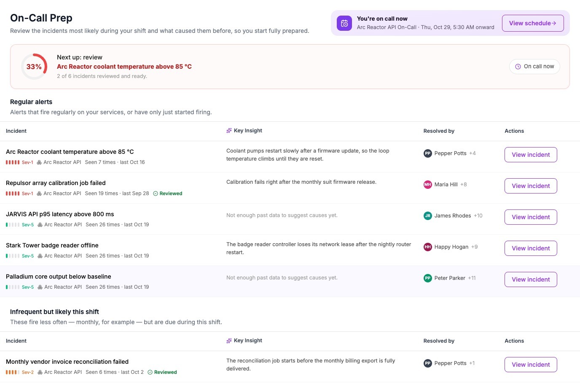Click the 'On-Call Prep' page heading

pyautogui.click(x=41, y=18)
